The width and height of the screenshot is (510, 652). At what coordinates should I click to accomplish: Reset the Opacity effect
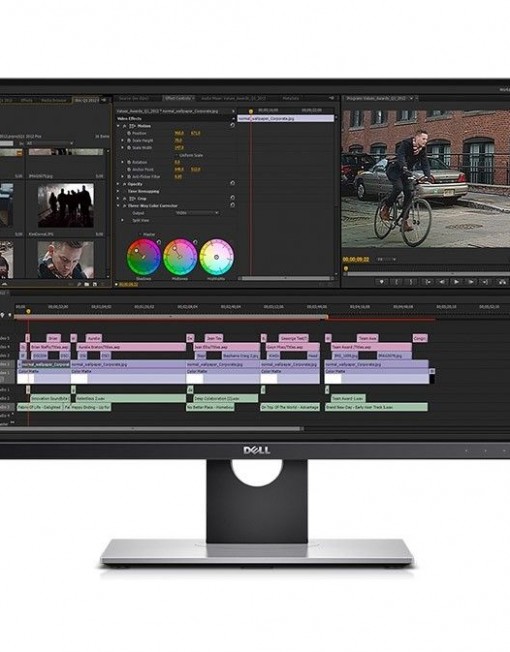tap(232, 183)
